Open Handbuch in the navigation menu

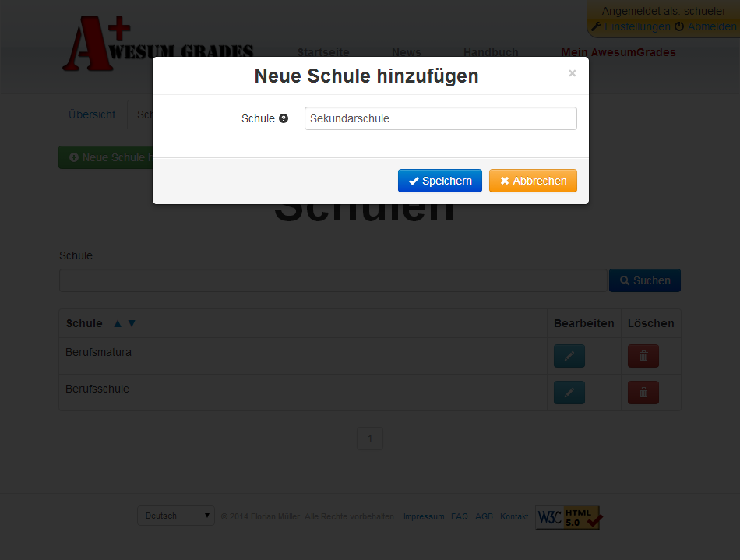point(491,52)
